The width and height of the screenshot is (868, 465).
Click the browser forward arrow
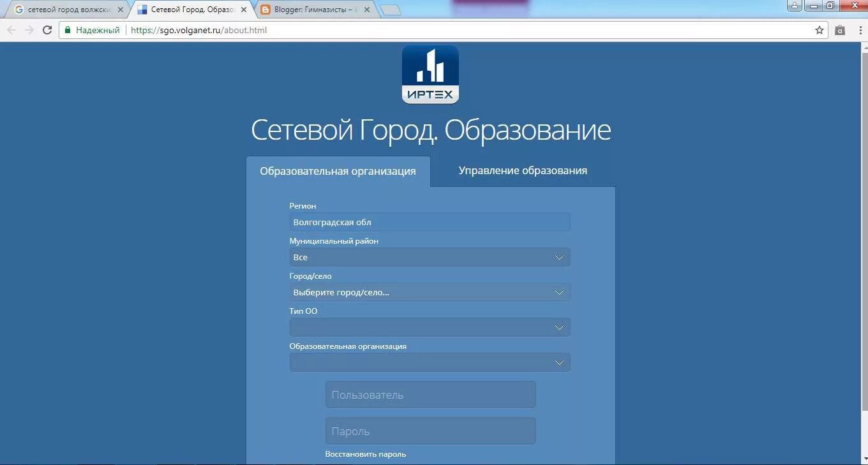point(29,30)
